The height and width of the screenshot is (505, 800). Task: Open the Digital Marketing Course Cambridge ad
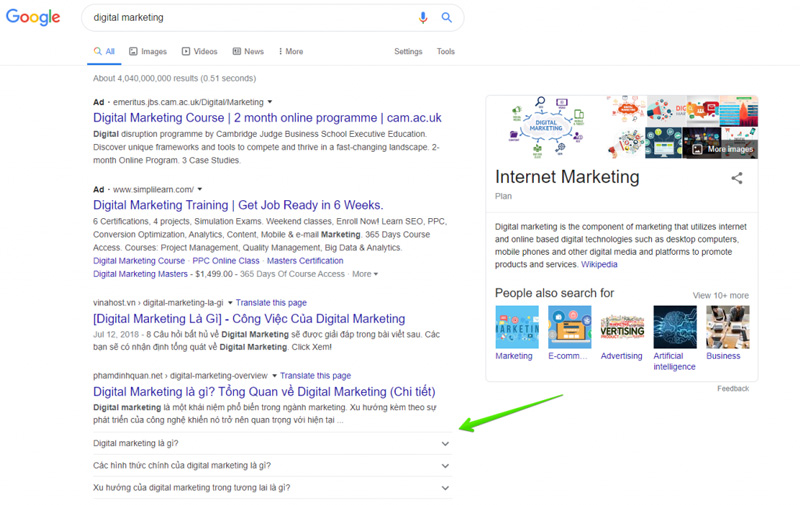[266, 118]
